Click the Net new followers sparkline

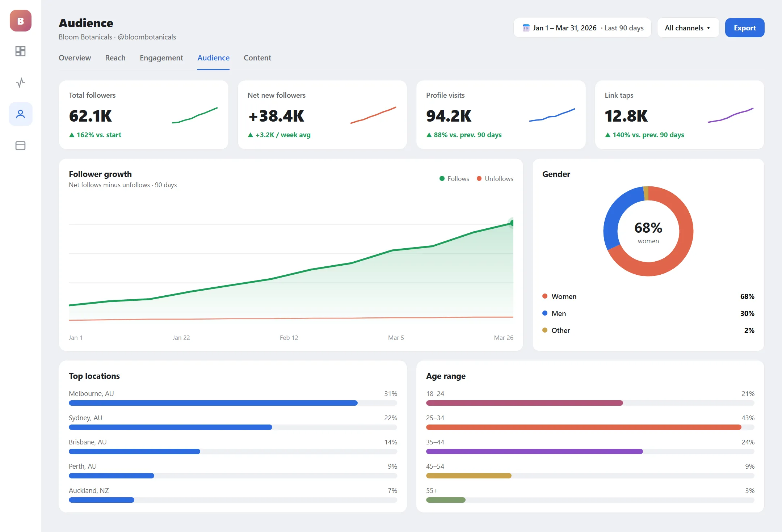coord(373,115)
